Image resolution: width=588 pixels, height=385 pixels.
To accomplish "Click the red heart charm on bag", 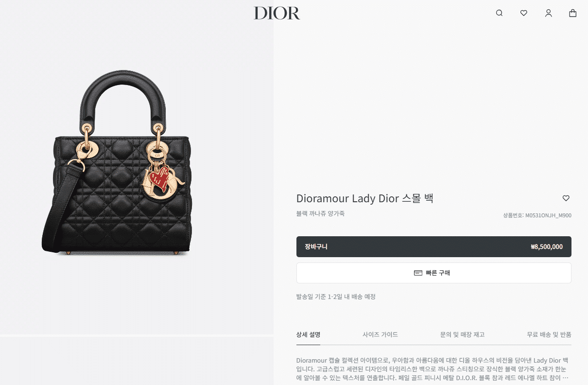I will (x=160, y=178).
